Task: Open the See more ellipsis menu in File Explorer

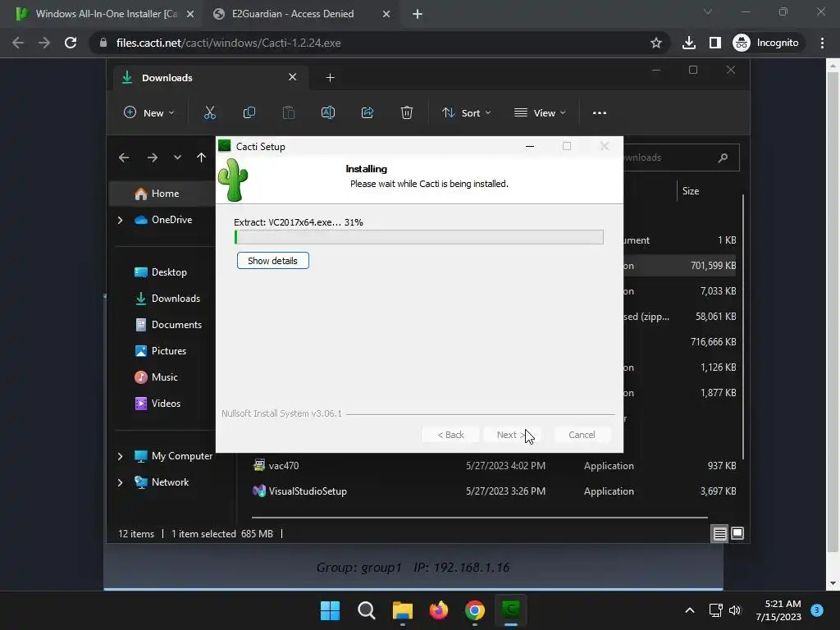Action: pyautogui.click(x=600, y=112)
